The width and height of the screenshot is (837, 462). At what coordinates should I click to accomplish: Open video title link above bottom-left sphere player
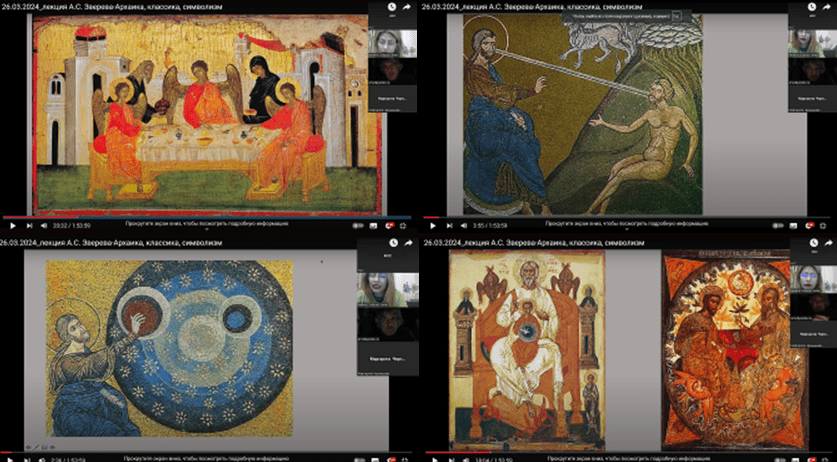(112, 242)
